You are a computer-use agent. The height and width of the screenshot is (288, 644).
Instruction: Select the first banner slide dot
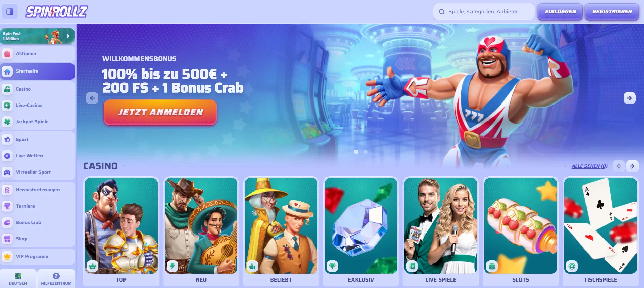click(x=356, y=152)
